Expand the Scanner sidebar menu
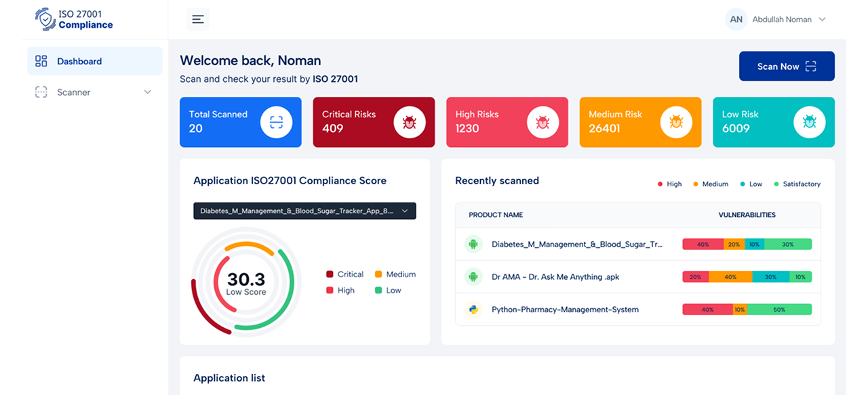This screenshot has width=868, height=395. [94, 92]
